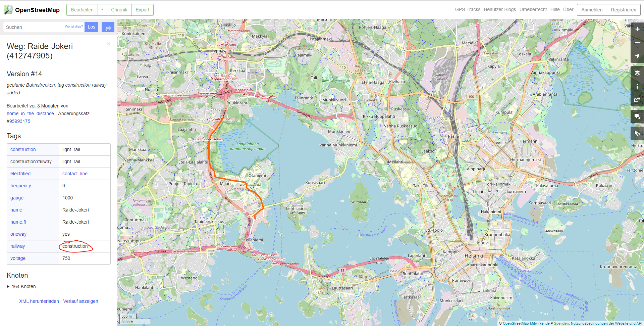The height and width of the screenshot is (326, 644).
Task: Zoom in with the plus map control
Action: pos(637,29)
